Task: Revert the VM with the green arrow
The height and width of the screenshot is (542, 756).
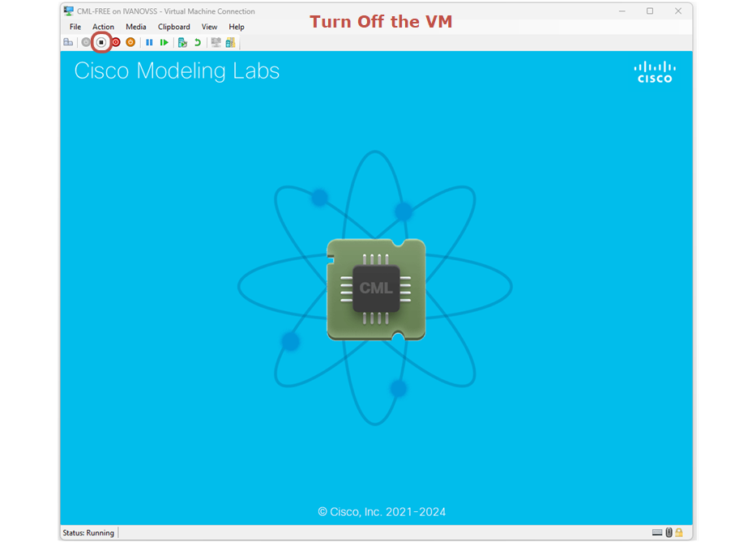Action: pos(197,42)
